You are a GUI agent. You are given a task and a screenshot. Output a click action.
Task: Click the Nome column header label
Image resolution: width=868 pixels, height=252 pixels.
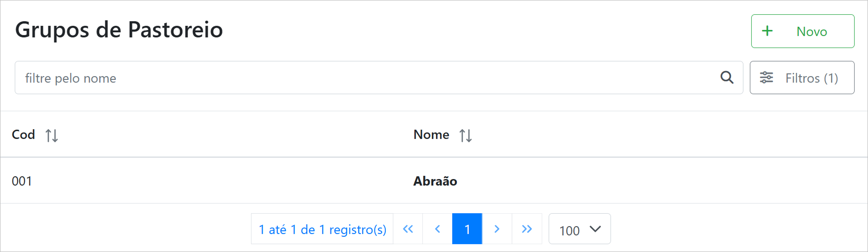(x=431, y=135)
